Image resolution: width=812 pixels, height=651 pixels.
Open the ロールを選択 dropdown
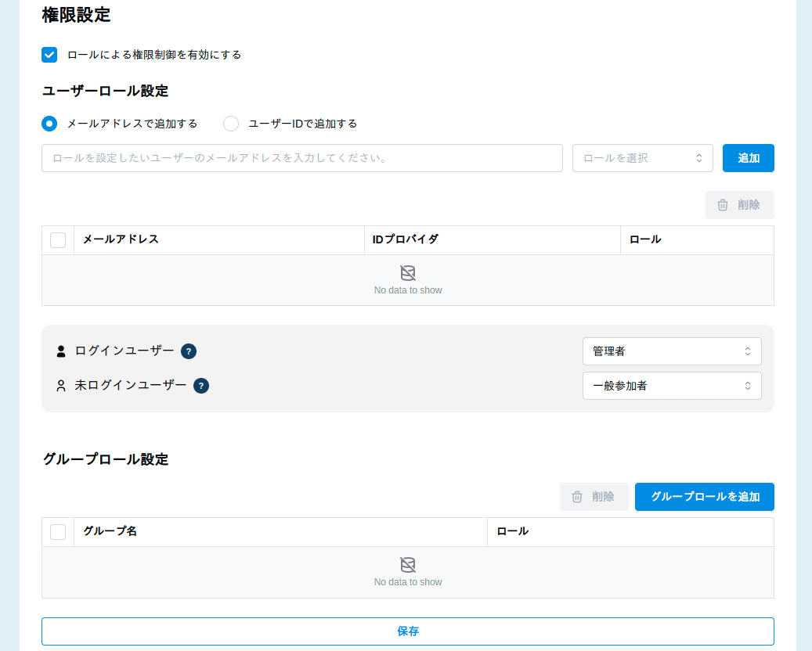click(x=642, y=157)
